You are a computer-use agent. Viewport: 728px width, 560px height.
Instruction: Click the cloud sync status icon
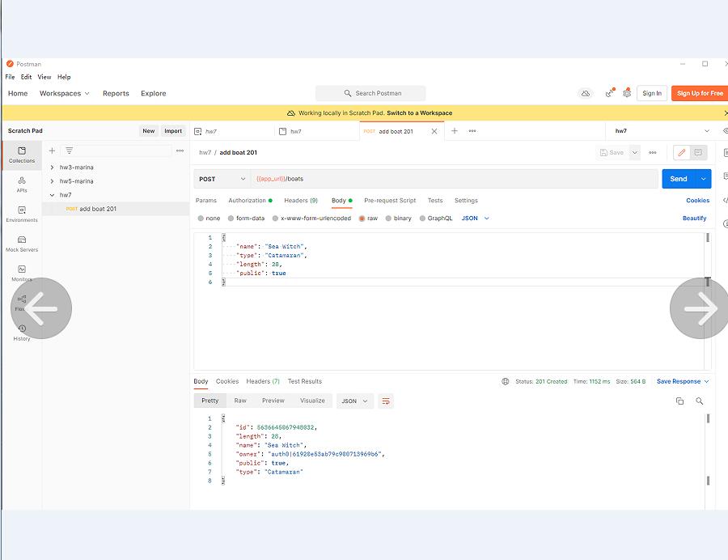[x=586, y=93]
